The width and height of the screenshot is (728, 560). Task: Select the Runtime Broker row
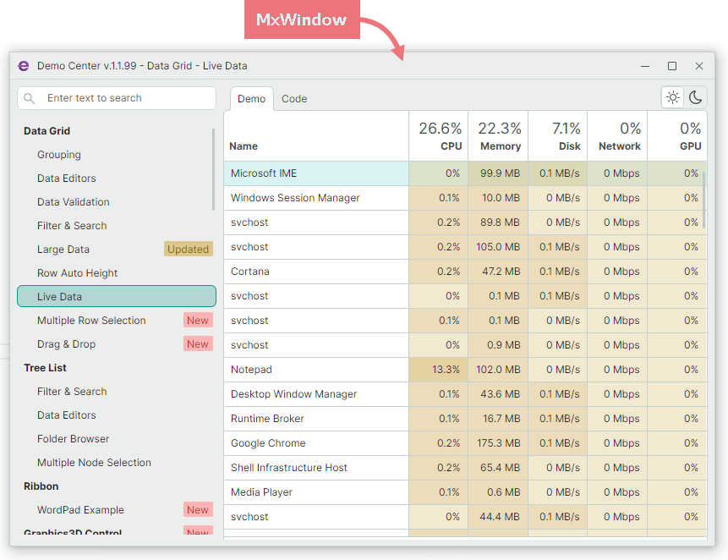pyautogui.click(x=465, y=419)
